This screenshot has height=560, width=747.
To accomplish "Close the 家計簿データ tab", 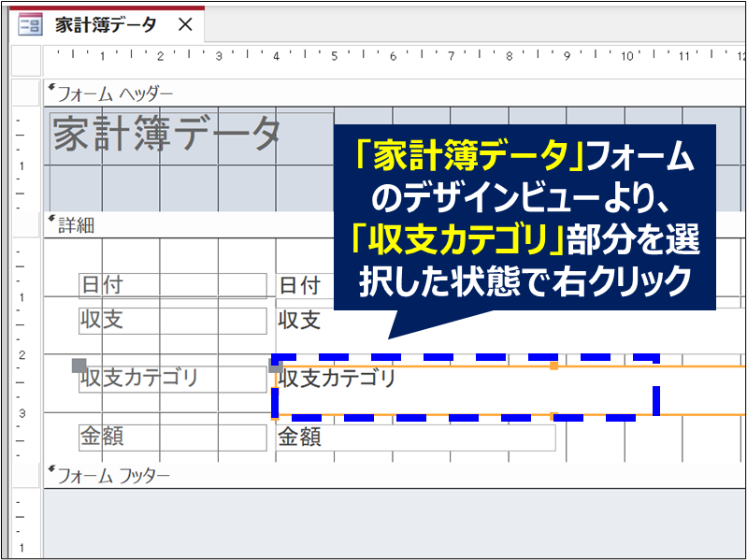I will tap(185, 25).
